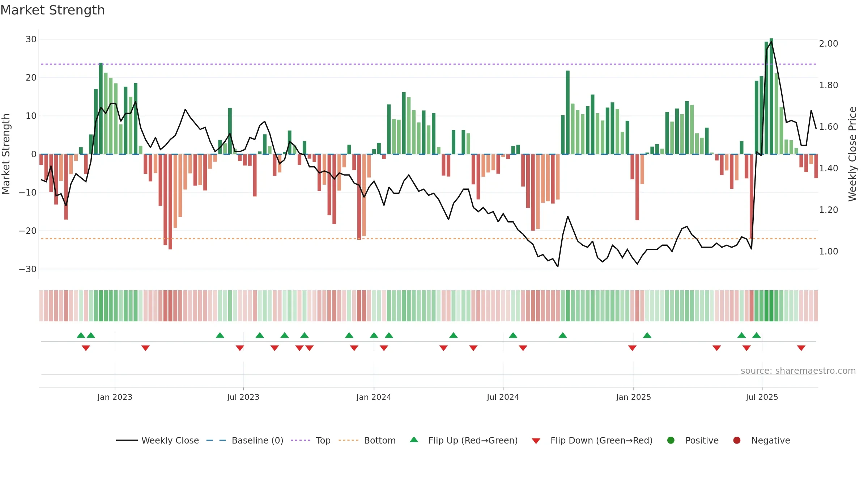Click the Jan 2023 x-axis label
The height and width of the screenshot is (488, 868).
[x=115, y=397]
